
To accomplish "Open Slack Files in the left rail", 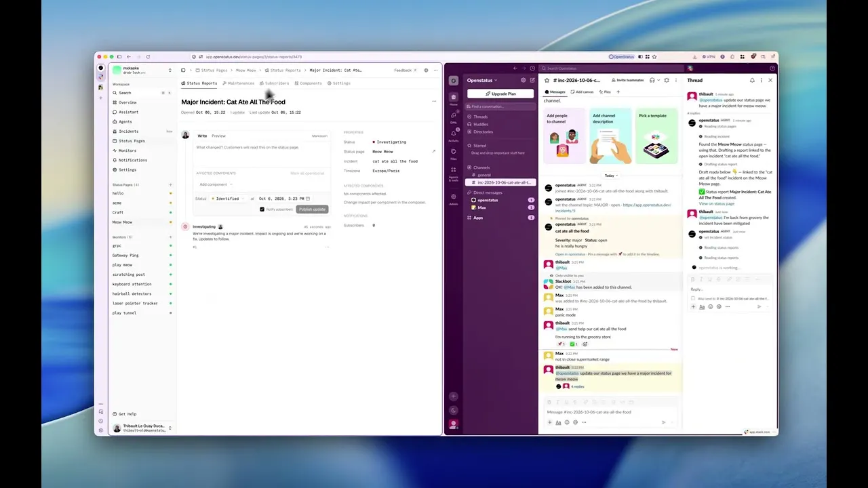I will (x=454, y=152).
